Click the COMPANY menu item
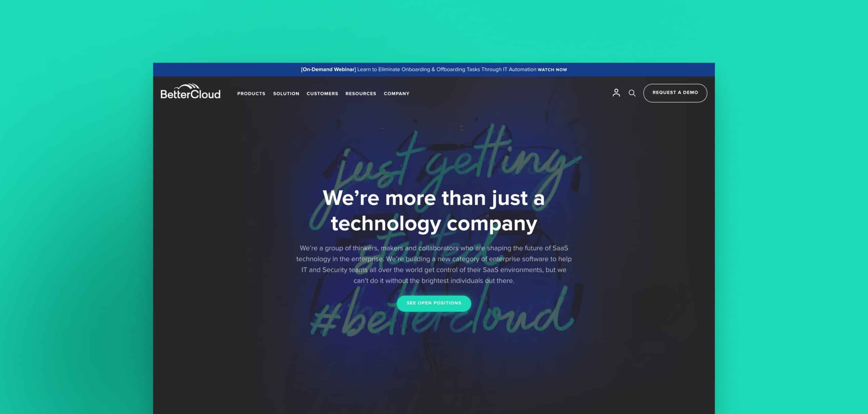 click(x=396, y=93)
